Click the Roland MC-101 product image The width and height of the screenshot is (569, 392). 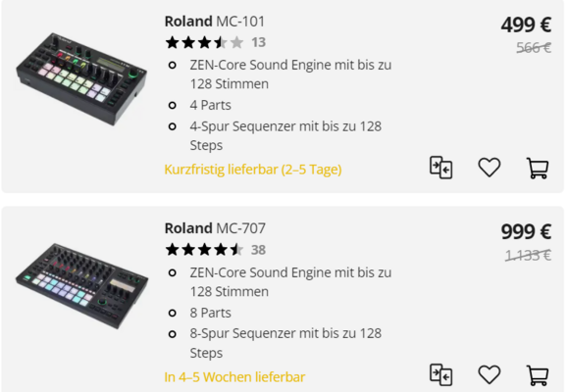tap(81, 78)
